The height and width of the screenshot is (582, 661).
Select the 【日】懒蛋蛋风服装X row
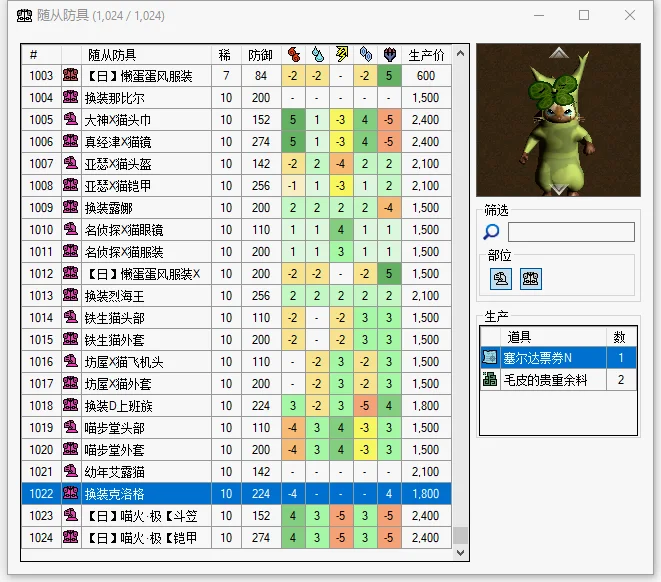236,274
